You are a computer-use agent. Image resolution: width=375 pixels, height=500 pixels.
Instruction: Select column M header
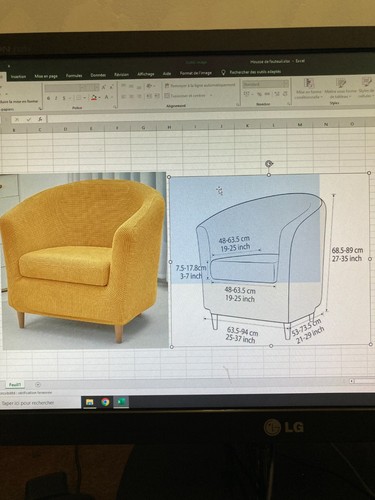pos(299,125)
